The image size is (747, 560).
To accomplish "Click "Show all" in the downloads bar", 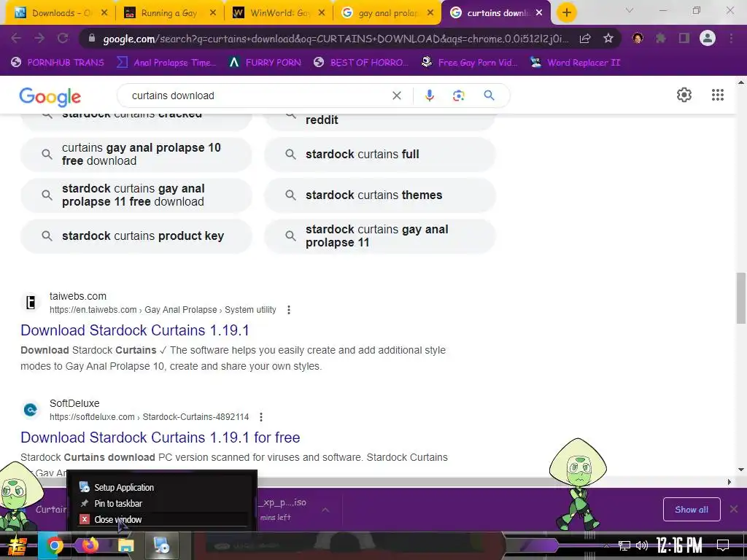I will pos(692,510).
